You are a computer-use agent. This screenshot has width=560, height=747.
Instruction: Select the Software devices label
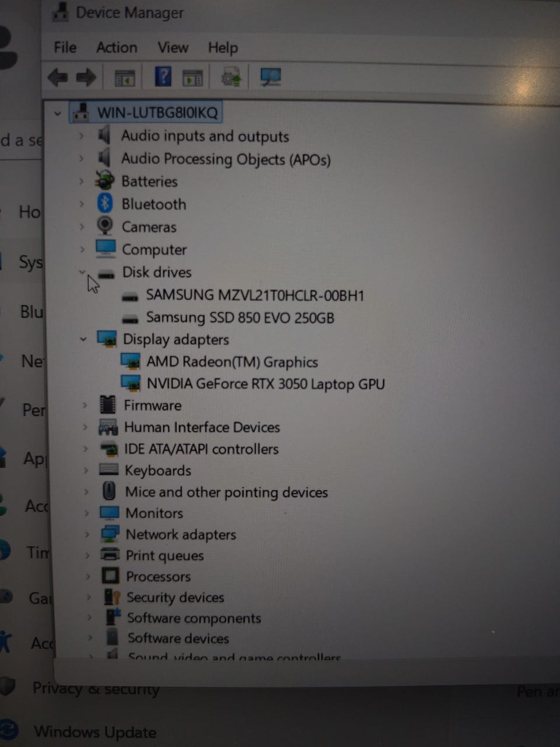tap(178, 638)
